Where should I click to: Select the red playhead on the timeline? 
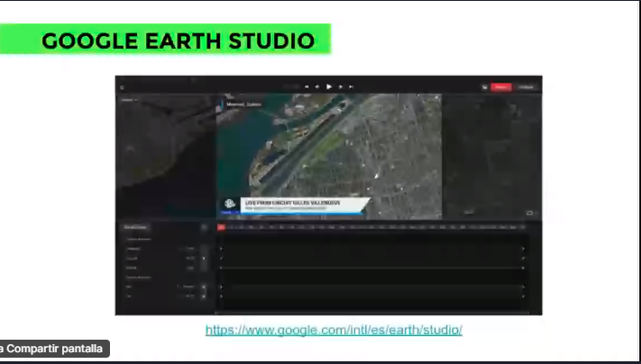tap(221, 227)
